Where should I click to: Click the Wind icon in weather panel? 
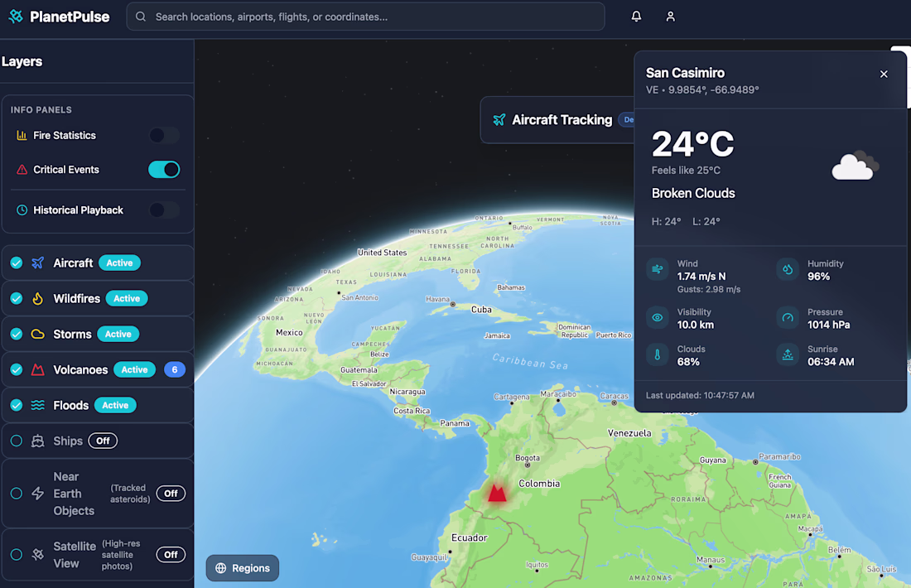click(x=657, y=269)
